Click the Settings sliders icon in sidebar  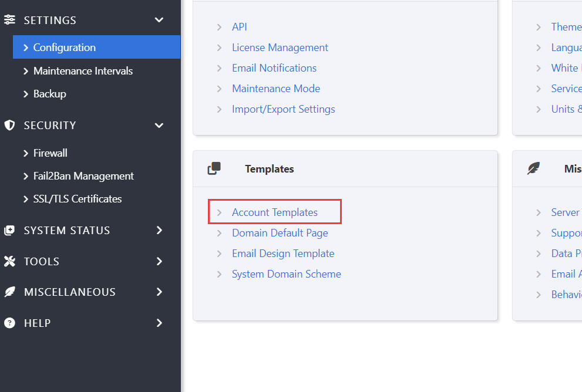click(9, 20)
